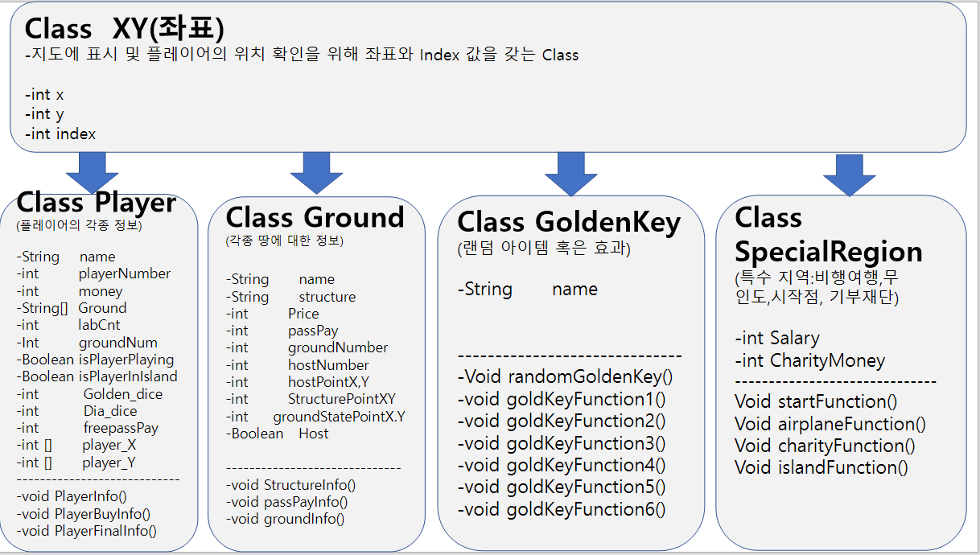Click the '-void groundInfo()' method

285,519
